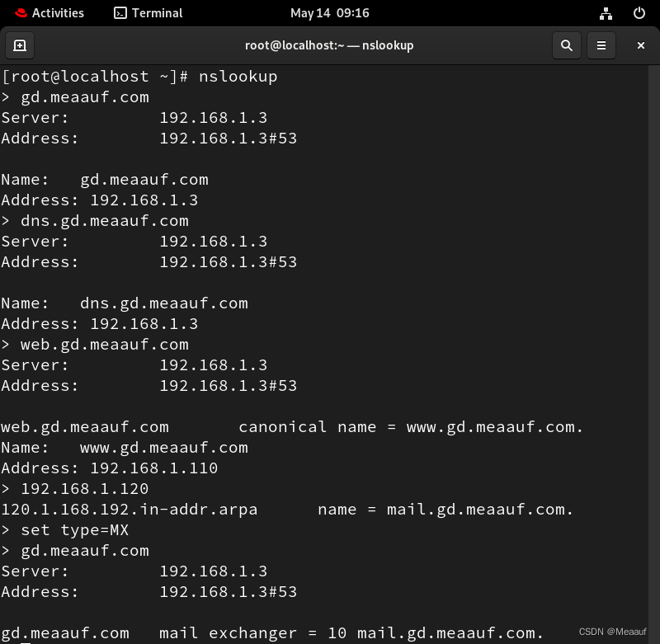Click the '120.1.168.192.in-addr.arpa' PTR result line
Image resolution: width=660 pixels, height=644 pixels.
click(x=287, y=510)
